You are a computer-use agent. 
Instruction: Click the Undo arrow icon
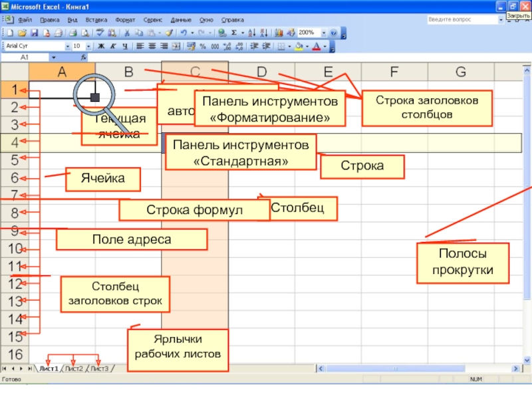pyautogui.click(x=183, y=33)
